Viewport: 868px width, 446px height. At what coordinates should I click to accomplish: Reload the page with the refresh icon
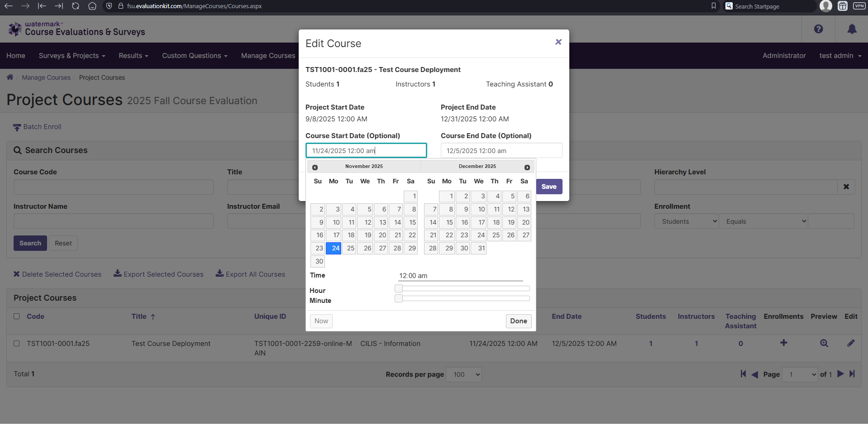tap(76, 6)
